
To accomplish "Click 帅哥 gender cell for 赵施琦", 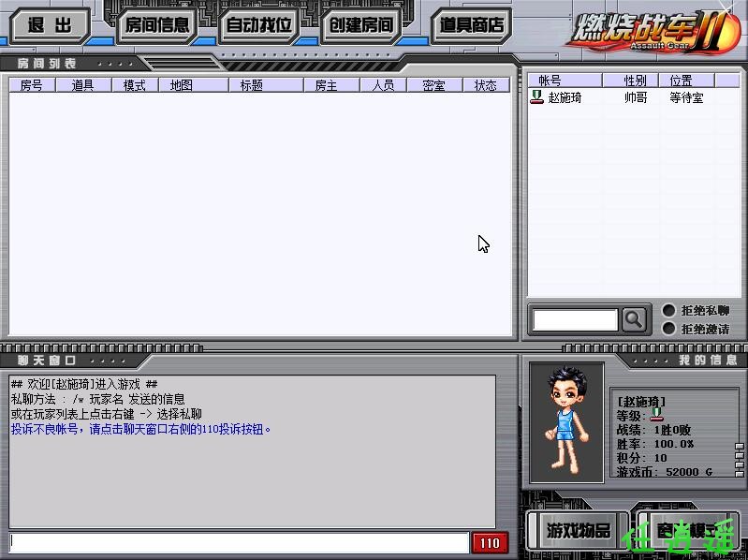I will [636, 97].
